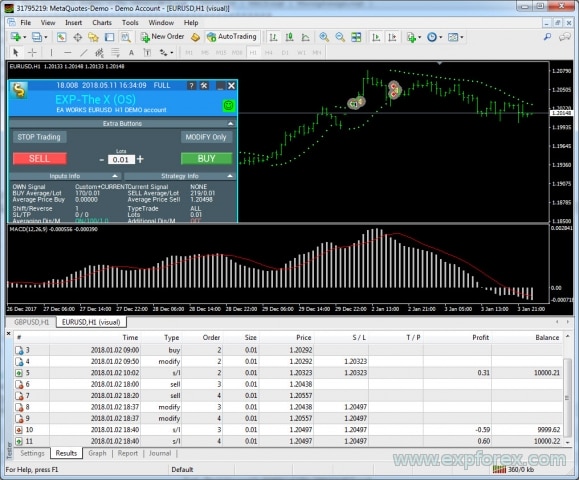Open the tester Journal tab
This screenshot has height=480, width=579.
point(160,453)
